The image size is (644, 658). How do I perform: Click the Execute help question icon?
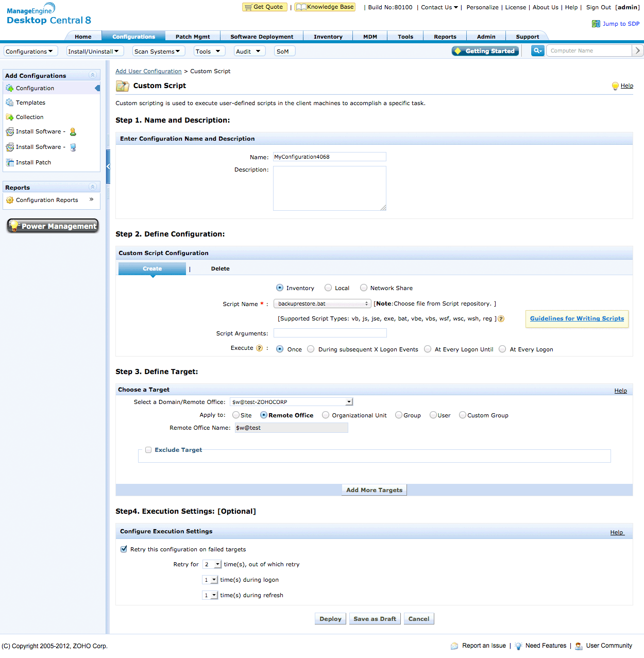point(260,348)
